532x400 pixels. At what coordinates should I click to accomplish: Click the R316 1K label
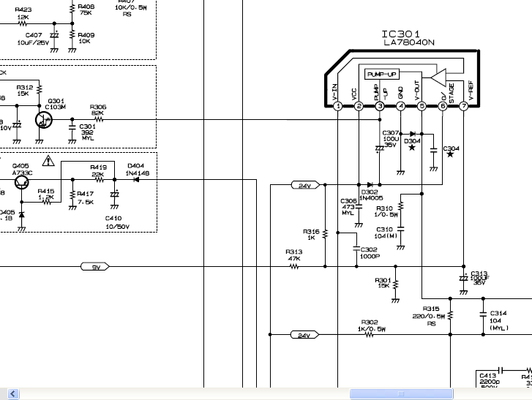pos(311,235)
